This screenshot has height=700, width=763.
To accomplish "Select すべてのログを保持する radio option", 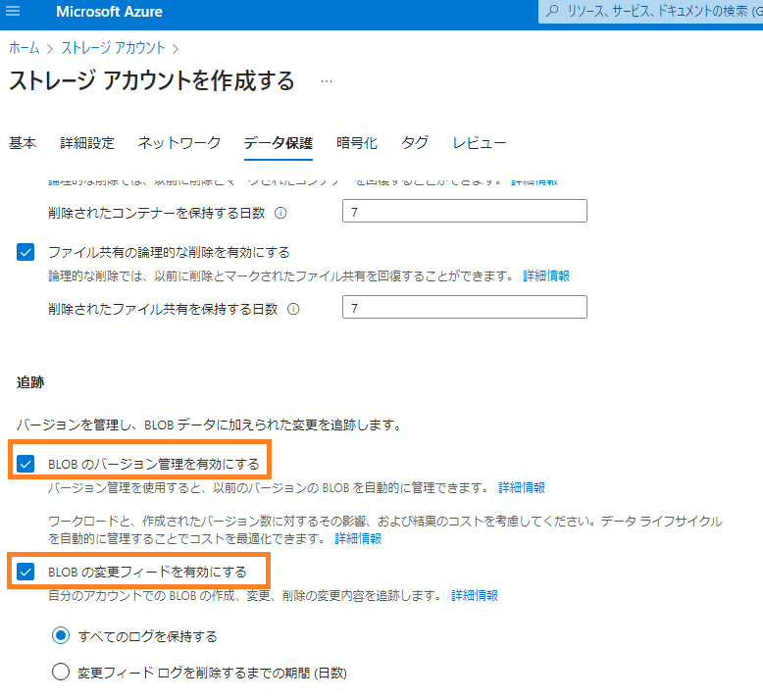I will pyautogui.click(x=61, y=635).
